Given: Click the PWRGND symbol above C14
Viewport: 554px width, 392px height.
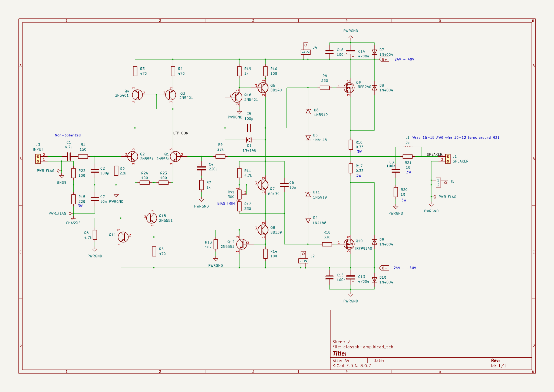Looking at the screenshot, I should click(x=351, y=37).
